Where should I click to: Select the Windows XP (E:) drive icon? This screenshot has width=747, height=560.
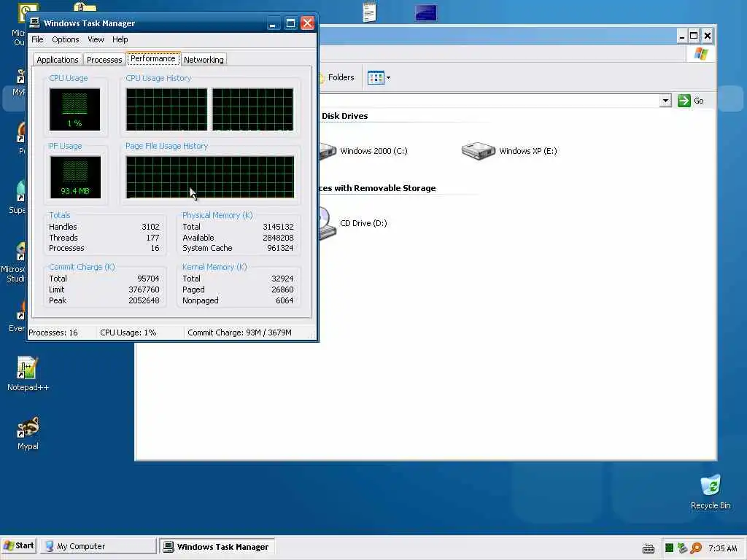click(479, 151)
